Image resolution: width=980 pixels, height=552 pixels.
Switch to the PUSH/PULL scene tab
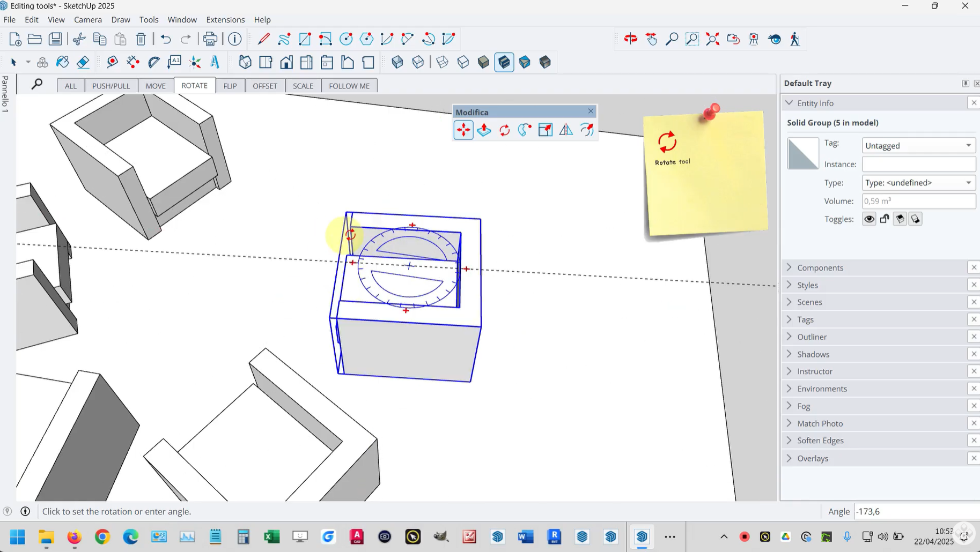point(111,86)
